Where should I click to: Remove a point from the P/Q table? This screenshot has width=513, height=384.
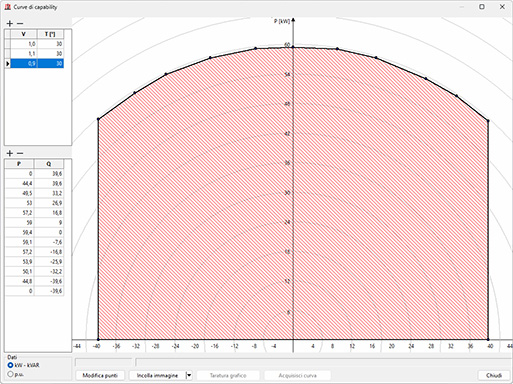[x=20, y=153]
